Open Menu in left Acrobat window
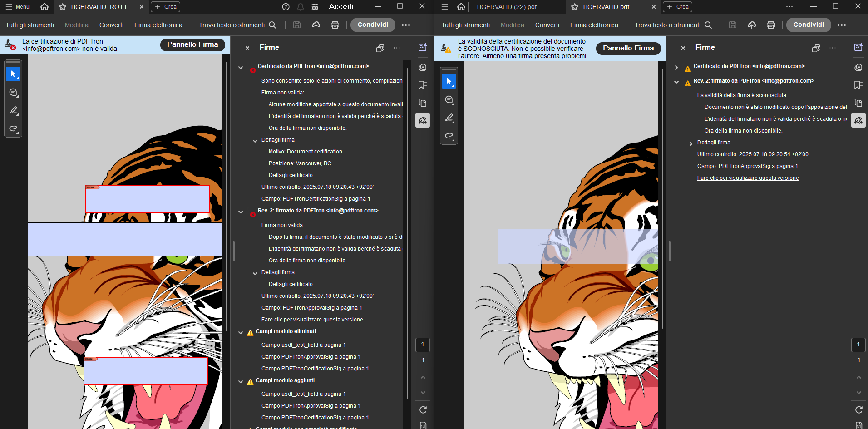Image resolution: width=868 pixels, height=429 pixels. pyautogui.click(x=17, y=7)
